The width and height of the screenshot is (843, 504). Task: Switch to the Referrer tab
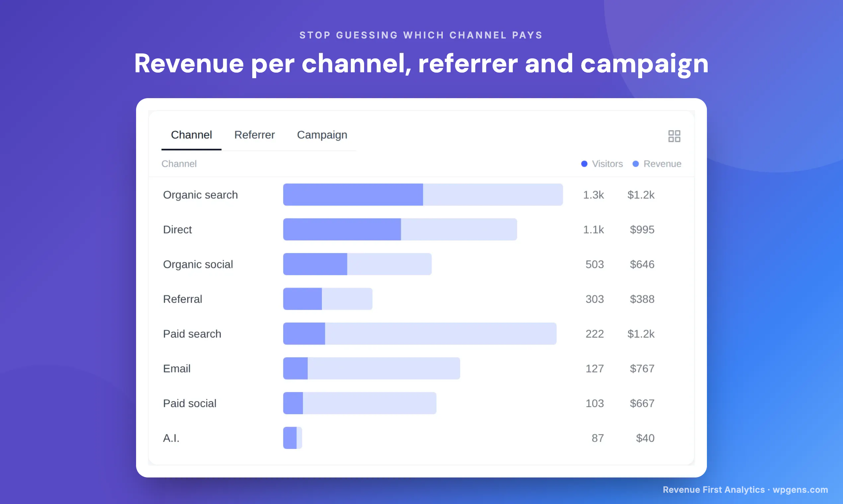(254, 135)
